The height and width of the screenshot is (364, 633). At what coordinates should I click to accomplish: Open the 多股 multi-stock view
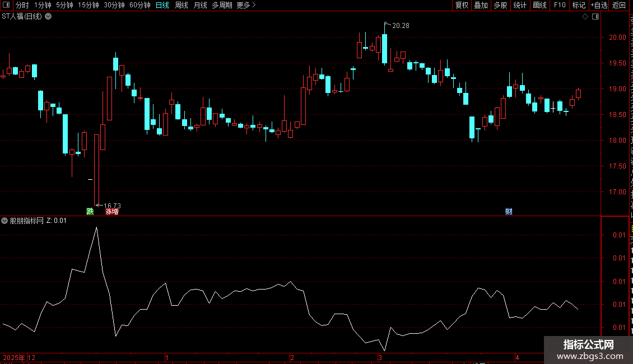[501, 5]
